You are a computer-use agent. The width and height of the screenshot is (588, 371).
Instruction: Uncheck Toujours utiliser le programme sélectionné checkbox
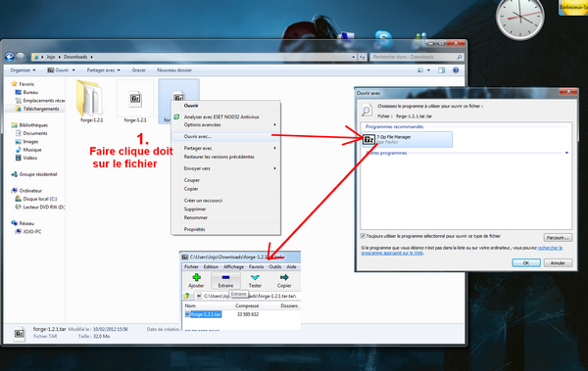(x=363, y=236)
